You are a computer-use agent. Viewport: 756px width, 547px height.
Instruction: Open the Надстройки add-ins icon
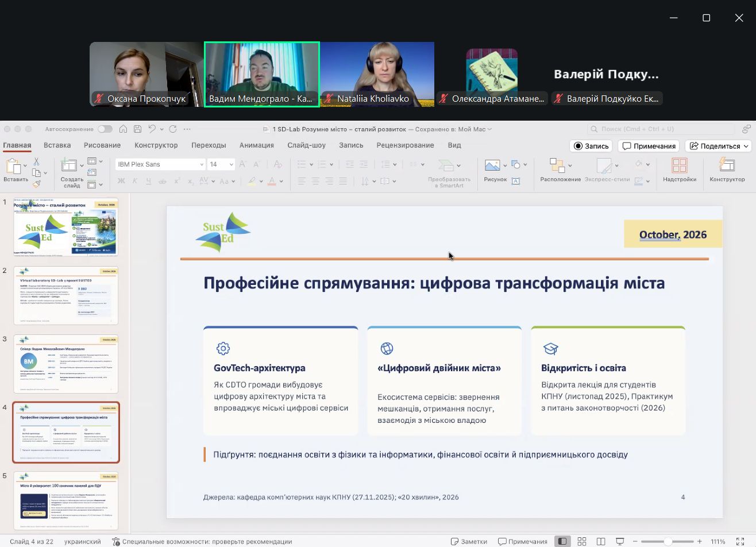coord(680,165)
